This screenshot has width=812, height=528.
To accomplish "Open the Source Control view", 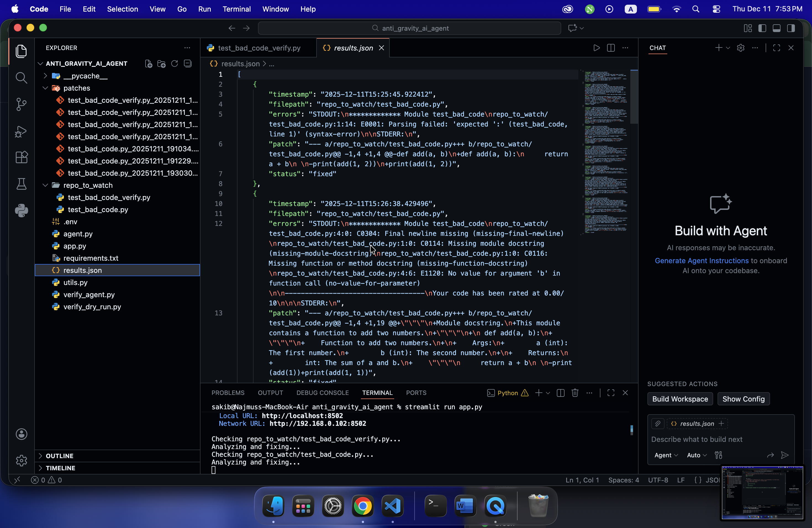I will tap(21, 104).
